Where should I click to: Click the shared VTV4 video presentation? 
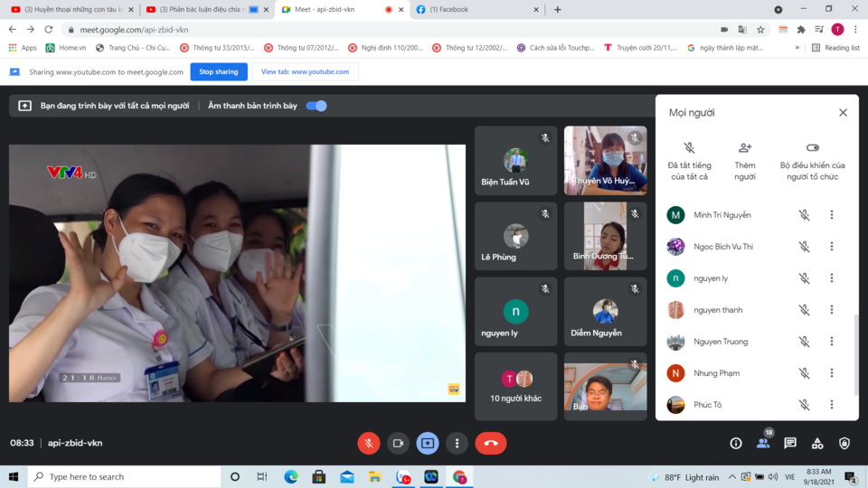pos(237,273)
